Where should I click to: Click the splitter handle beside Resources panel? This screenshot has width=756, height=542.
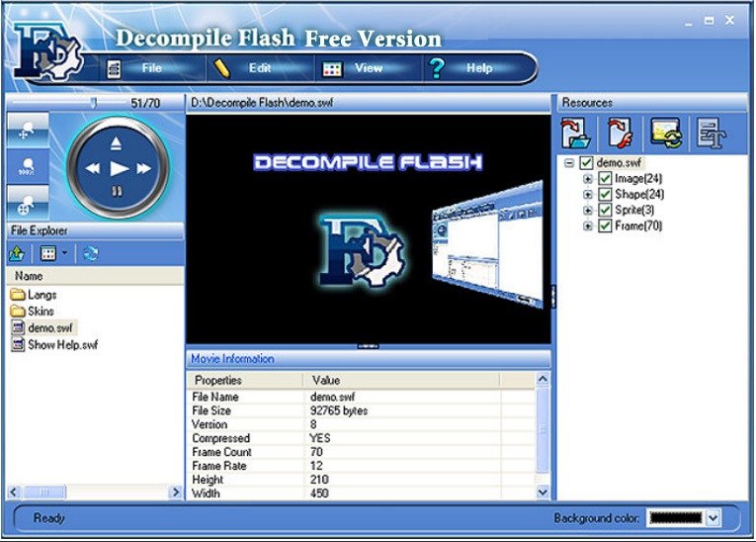point(553,296)
